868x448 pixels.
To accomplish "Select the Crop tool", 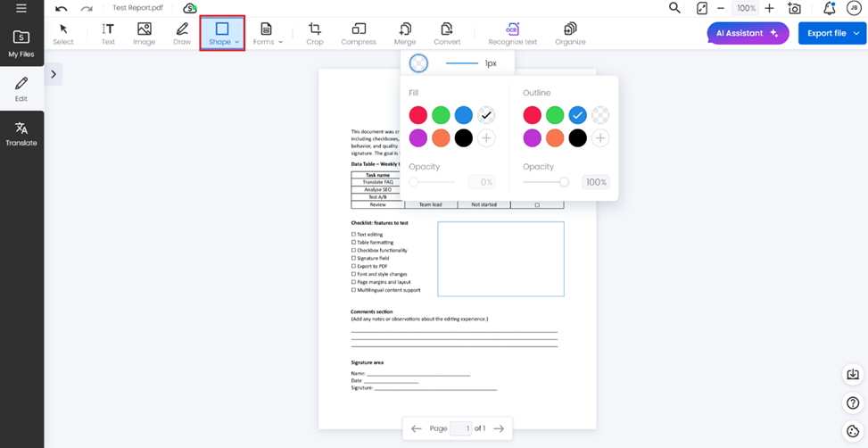I will point(314,33).
